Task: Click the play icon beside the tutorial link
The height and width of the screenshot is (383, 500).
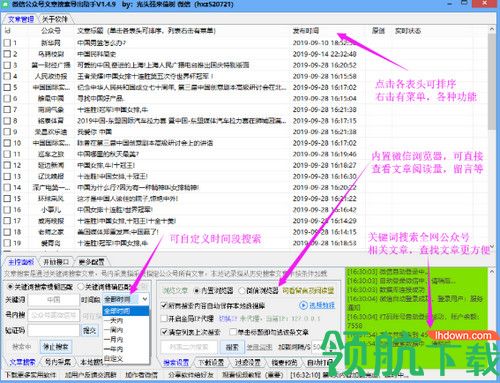Action: (303, 305)
